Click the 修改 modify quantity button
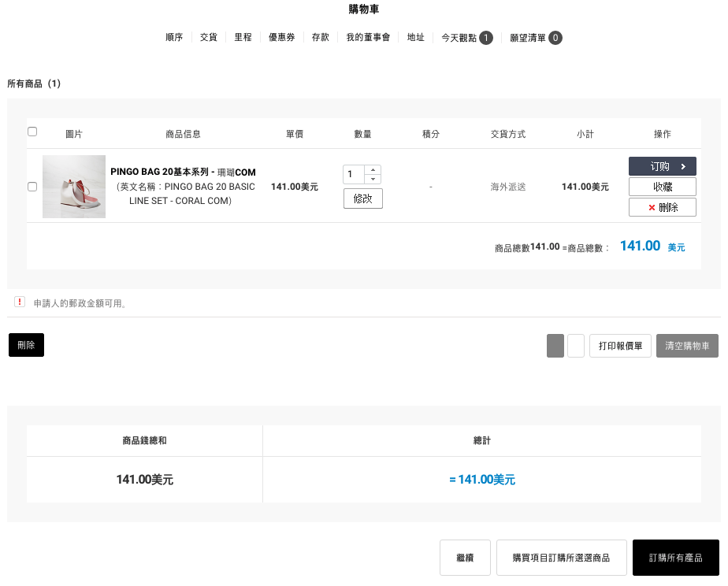This screenshot has height=586, width=728. (x=362, y=198)
